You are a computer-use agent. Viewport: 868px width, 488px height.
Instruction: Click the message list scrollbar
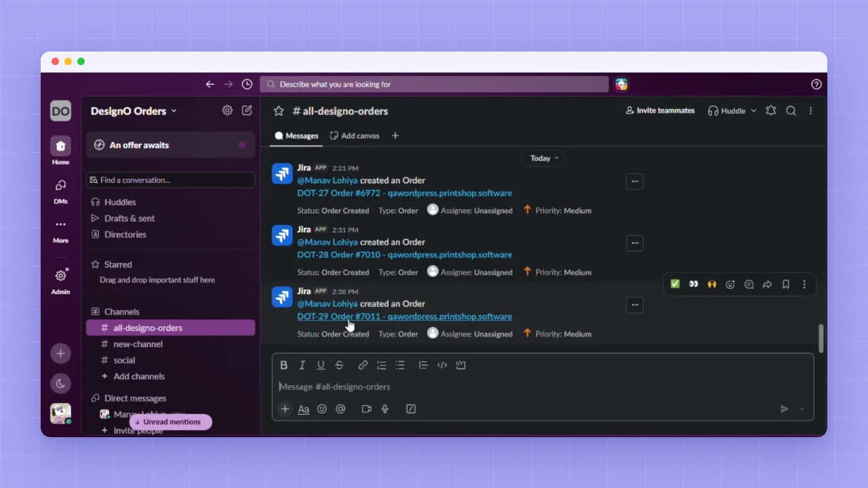coord(821,338)
